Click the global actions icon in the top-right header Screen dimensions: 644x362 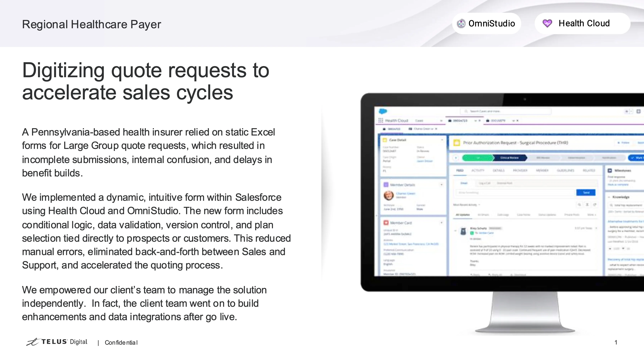[638, 111]
